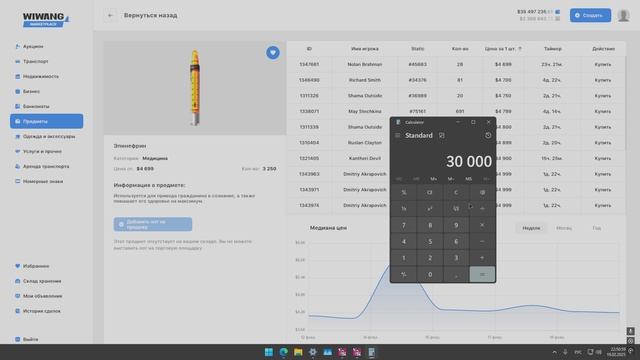Click the Вернуться назад link
This screenshot has width=640, height=360.
coord(151,16)
